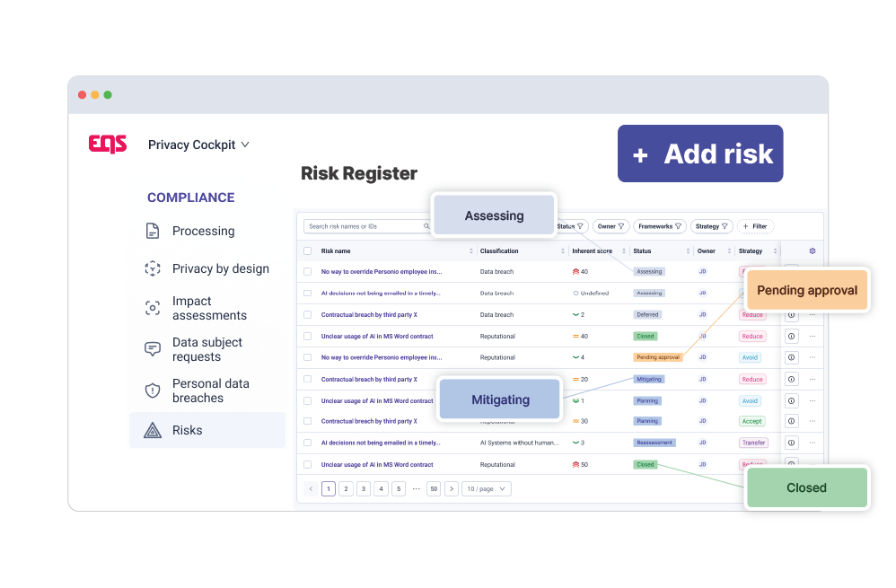The image size is (896, 588).
Task: Click the Personal data breaches shield icon
Action: (153, 391)
